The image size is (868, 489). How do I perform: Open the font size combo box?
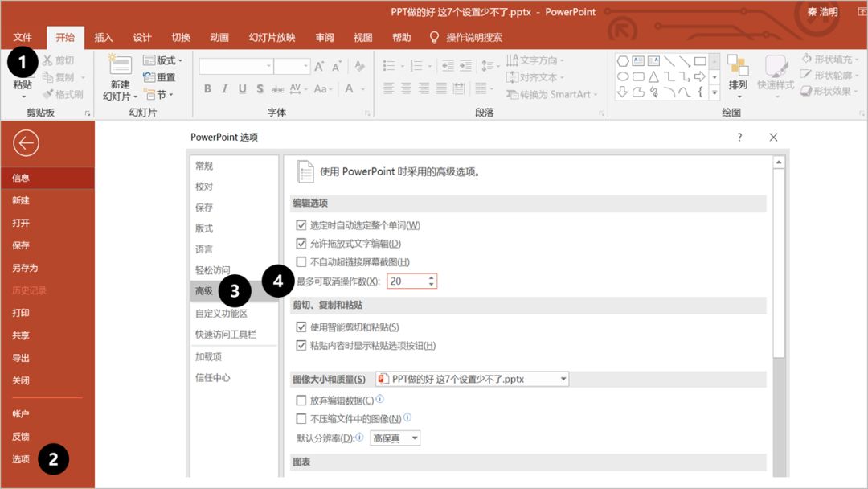pos(292,67)
